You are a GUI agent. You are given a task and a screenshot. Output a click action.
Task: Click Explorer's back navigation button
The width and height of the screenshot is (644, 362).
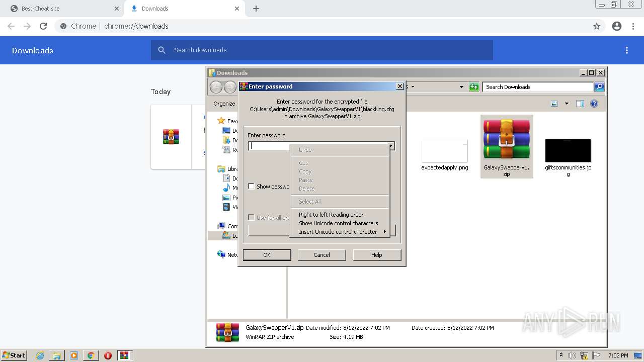click(216, 87)
